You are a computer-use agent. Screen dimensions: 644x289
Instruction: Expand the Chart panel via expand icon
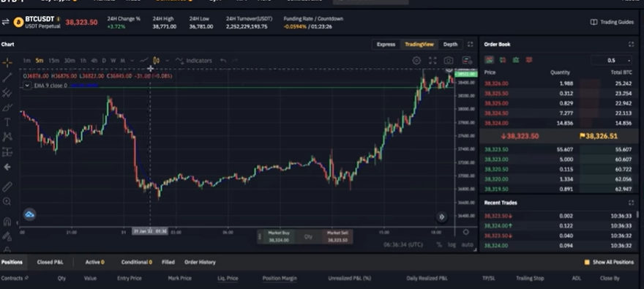471,45
